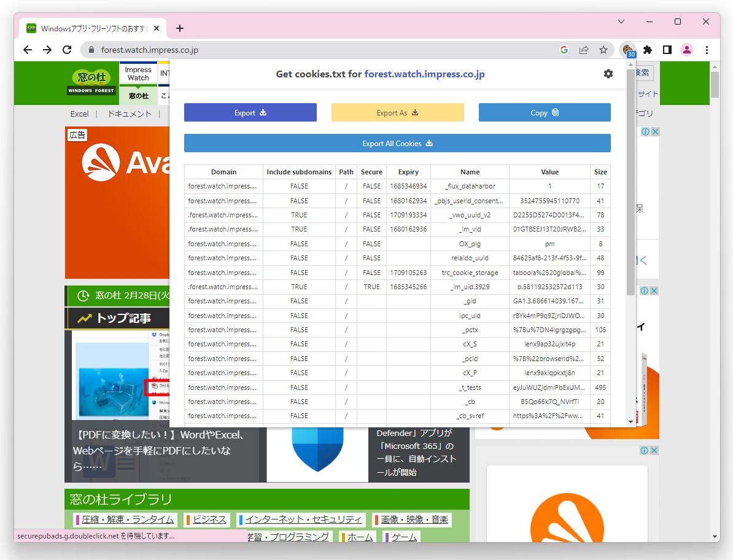This screenshot has height=560, width=733.
Task: Open the cookies.txt extension settings gear
Action: point(608,74)
